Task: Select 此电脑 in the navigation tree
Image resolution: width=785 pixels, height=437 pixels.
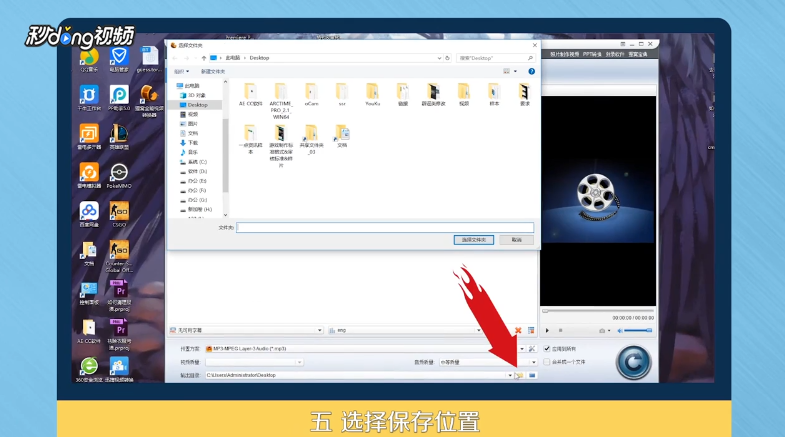Action: pyautogui.click(x=192, y=86)
